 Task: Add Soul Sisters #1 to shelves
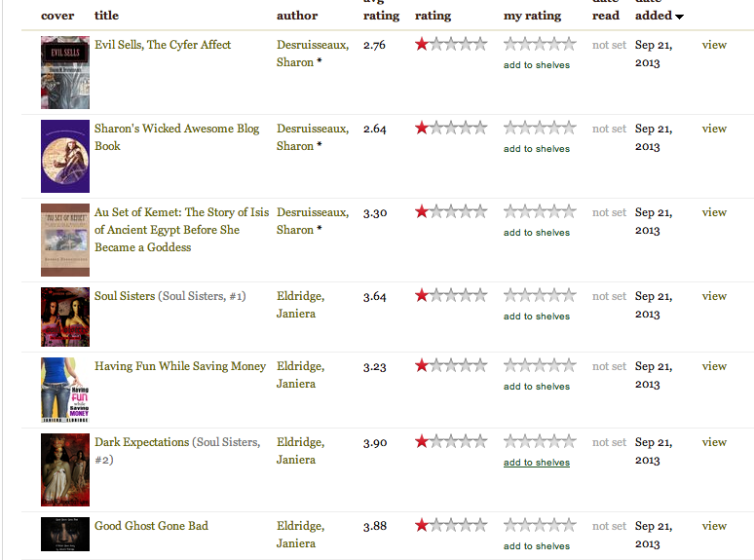pos(537,317)
